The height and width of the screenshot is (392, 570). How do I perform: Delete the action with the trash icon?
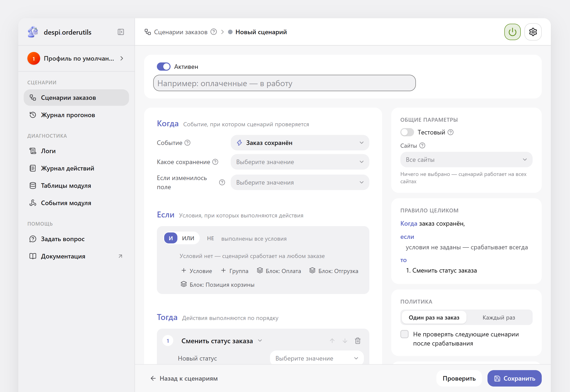pos(358,341)
